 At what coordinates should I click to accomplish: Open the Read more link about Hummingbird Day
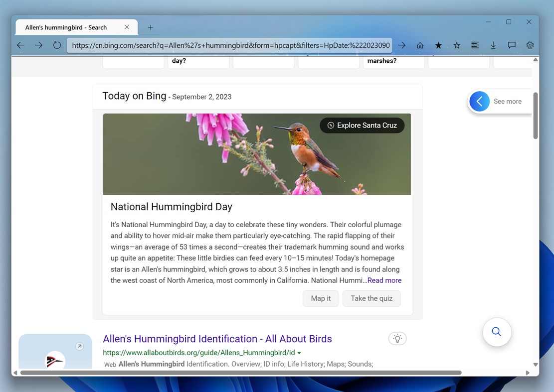click(x=384, y=280)
